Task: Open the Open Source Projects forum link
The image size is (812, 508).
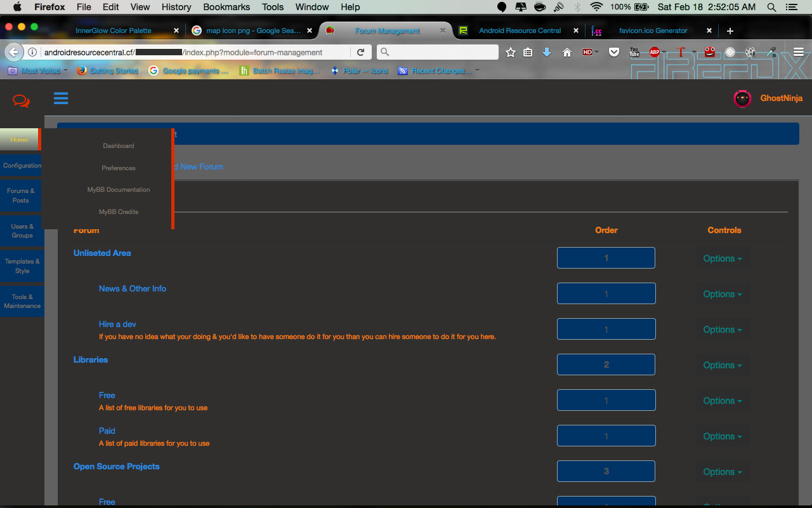Action: coord(117,466)
